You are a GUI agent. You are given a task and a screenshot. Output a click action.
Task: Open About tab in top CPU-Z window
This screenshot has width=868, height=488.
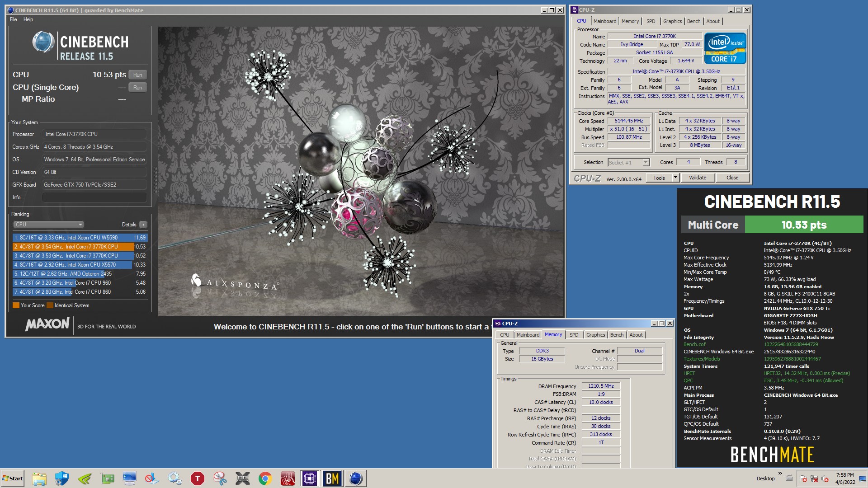(x=713, y=21)
